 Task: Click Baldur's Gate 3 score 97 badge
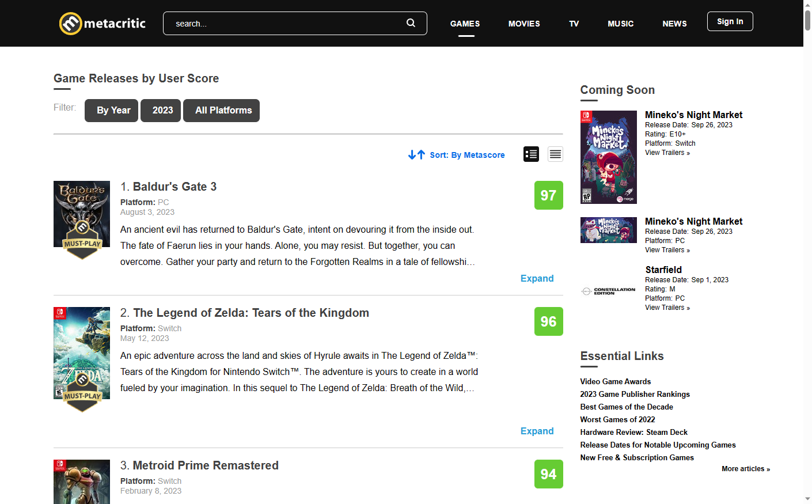[x=548, y=195]
